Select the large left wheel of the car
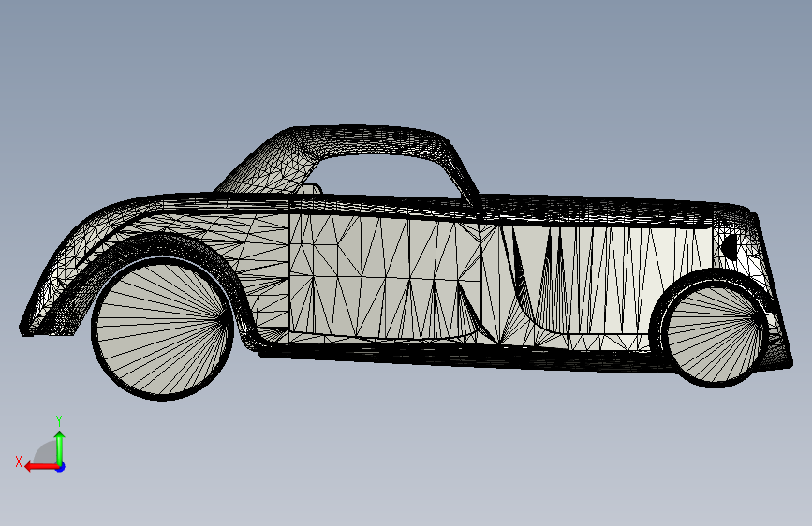 pyautogui.click(x=162, y=329)
